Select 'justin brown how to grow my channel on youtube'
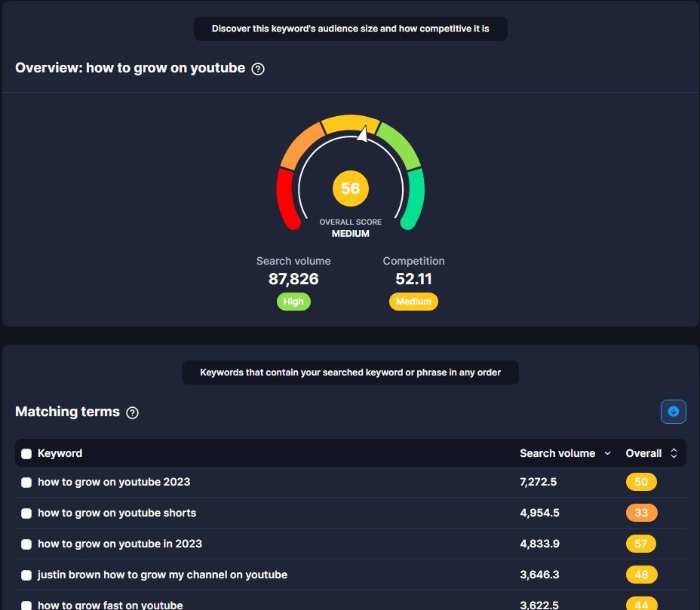Viewport: 700px width, 610px height. coord(162,575)
